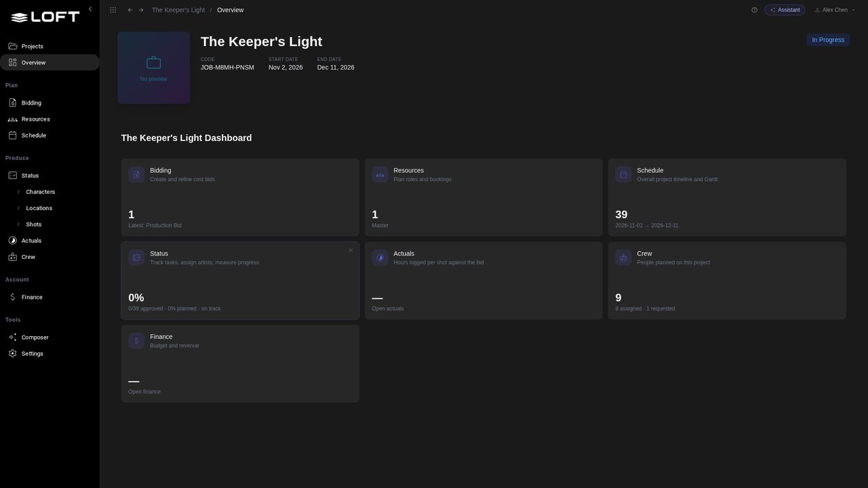868x488 pixels.
Task: Open Crew in the sidebar
Action: point(50,257)
